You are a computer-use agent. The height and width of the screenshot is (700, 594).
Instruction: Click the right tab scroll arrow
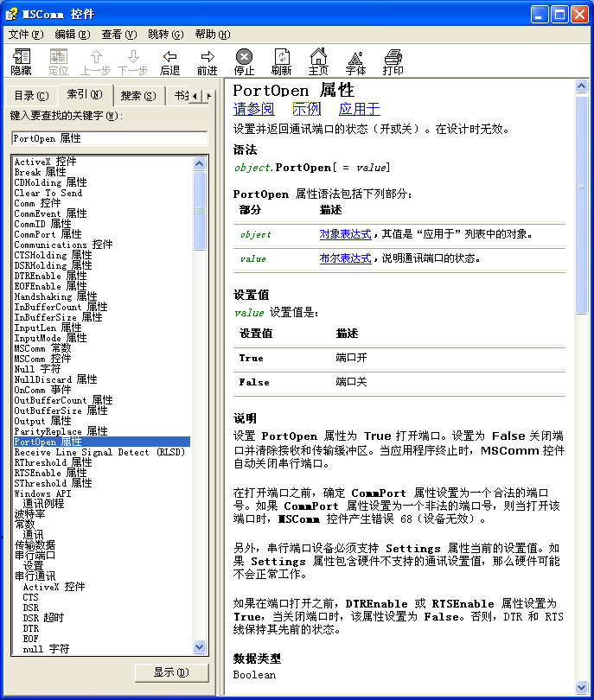(208, 96)
